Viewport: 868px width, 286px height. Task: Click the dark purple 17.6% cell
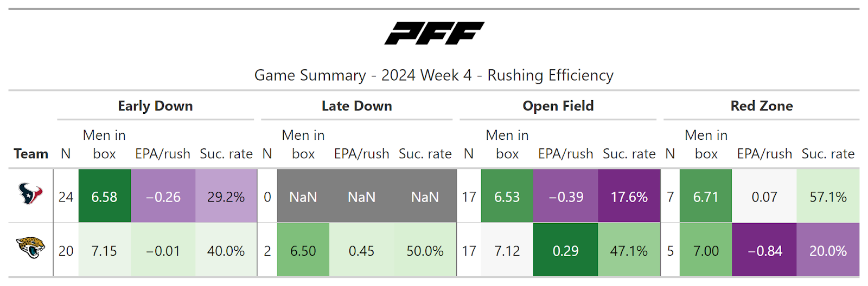tap(629, 197)
